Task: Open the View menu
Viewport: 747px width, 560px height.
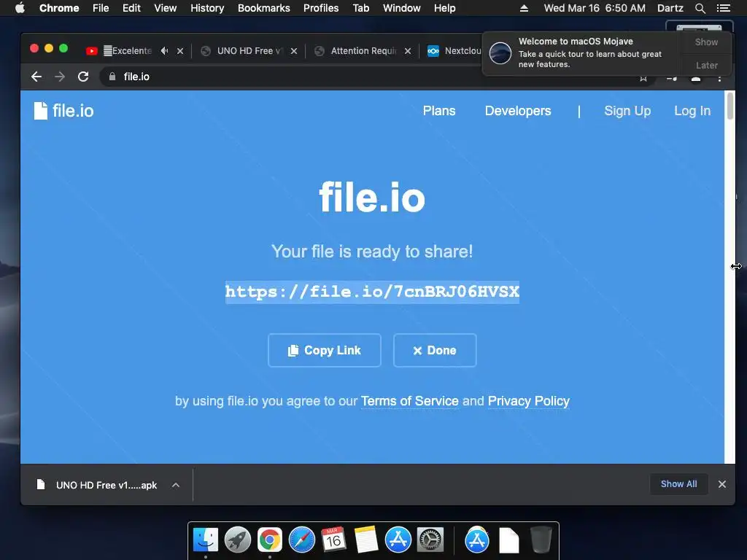Action: point(166,8)
